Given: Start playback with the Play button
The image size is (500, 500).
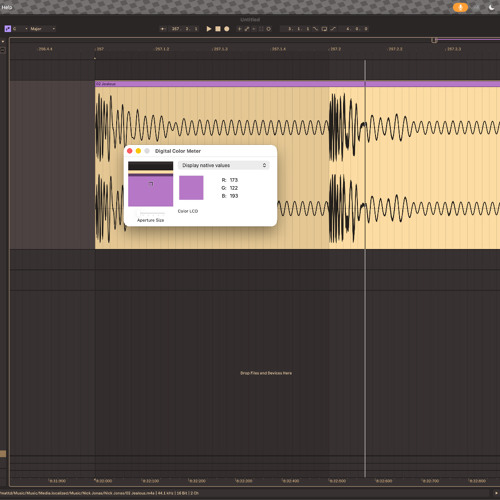Looking at the screenshot, I should (x=209, y=29).
